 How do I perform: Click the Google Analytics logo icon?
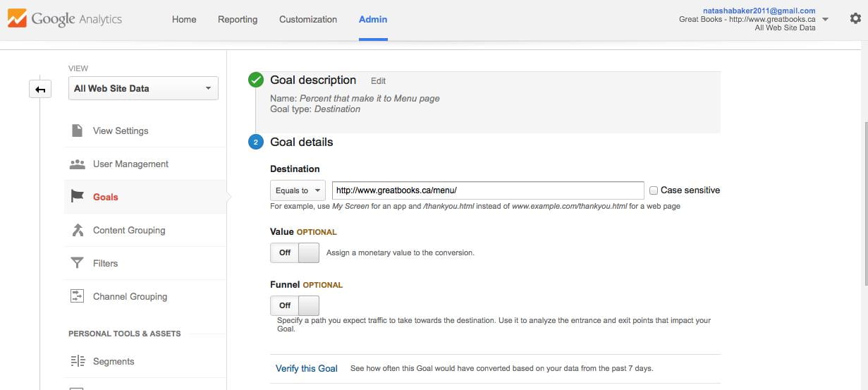(17, 18)
